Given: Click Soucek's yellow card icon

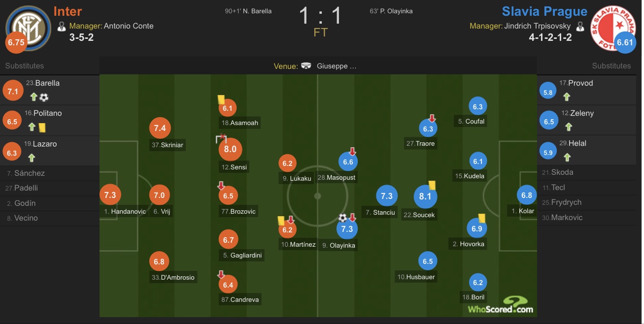Looking at the screenshot, I should [x=432, y=185].
